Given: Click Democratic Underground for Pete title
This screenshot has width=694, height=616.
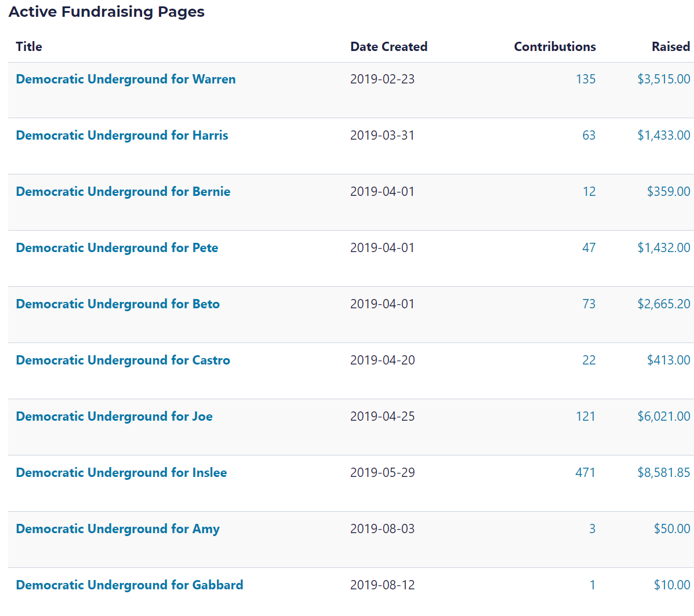Looking at the screenshot, I should [117, 248].
